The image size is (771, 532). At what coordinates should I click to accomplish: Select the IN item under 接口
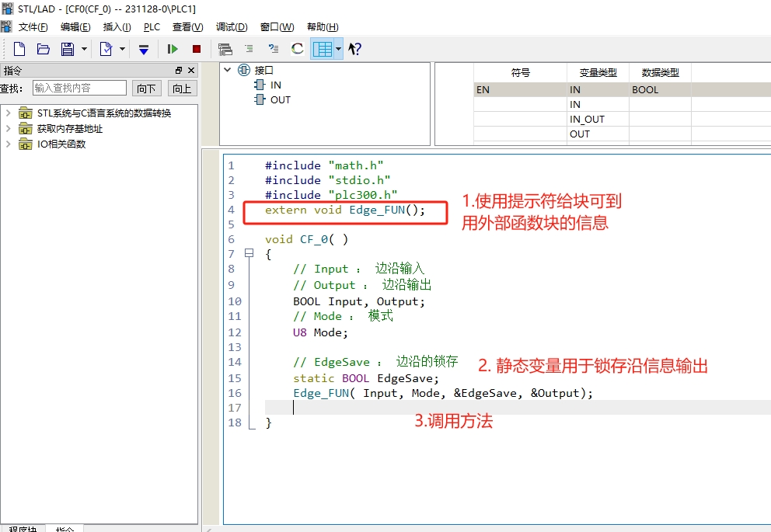[276, 85]
